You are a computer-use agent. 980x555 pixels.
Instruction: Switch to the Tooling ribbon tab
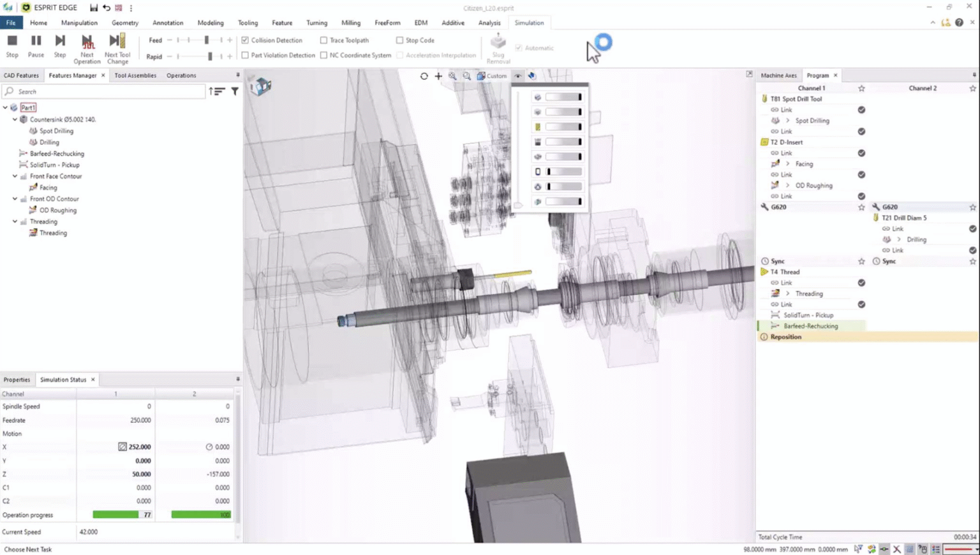(x=248, y=22)
